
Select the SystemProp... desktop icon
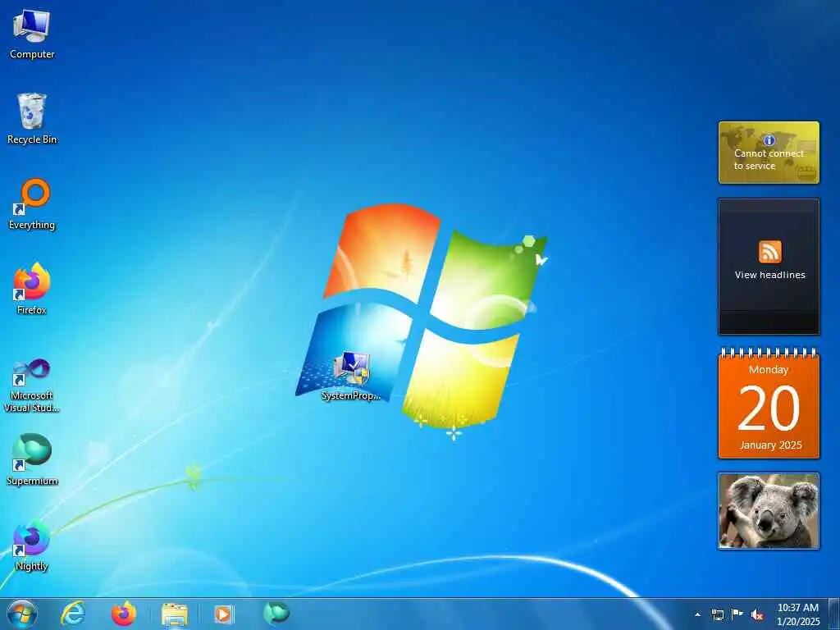pos(351,377)
